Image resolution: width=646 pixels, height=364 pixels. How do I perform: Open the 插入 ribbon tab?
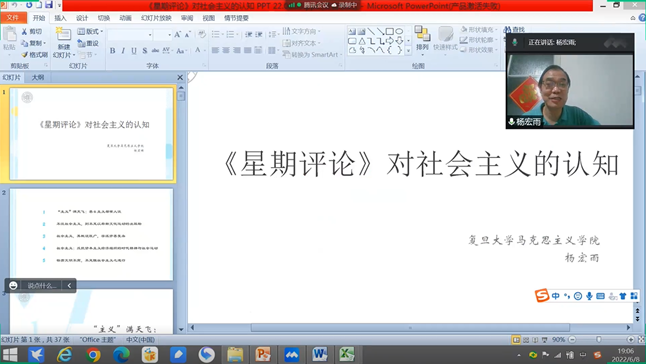coord(60,18)
